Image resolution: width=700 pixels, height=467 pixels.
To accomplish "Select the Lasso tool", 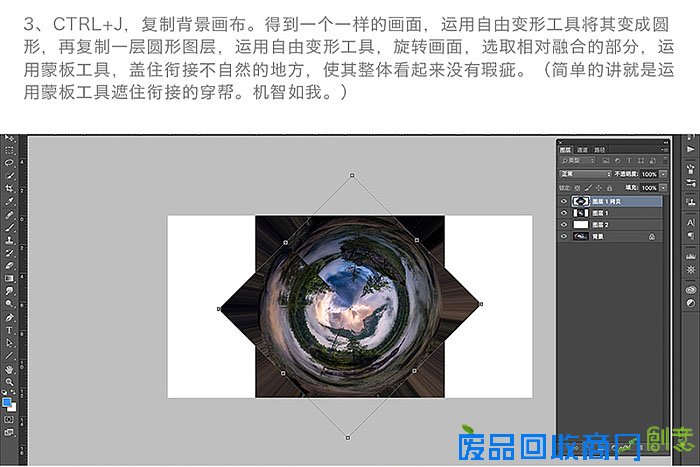I will [9, 163].
